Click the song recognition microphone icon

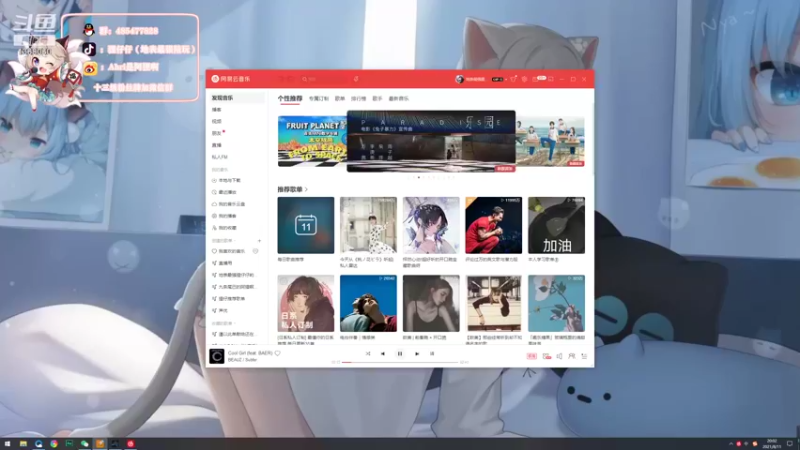(356, 79)
